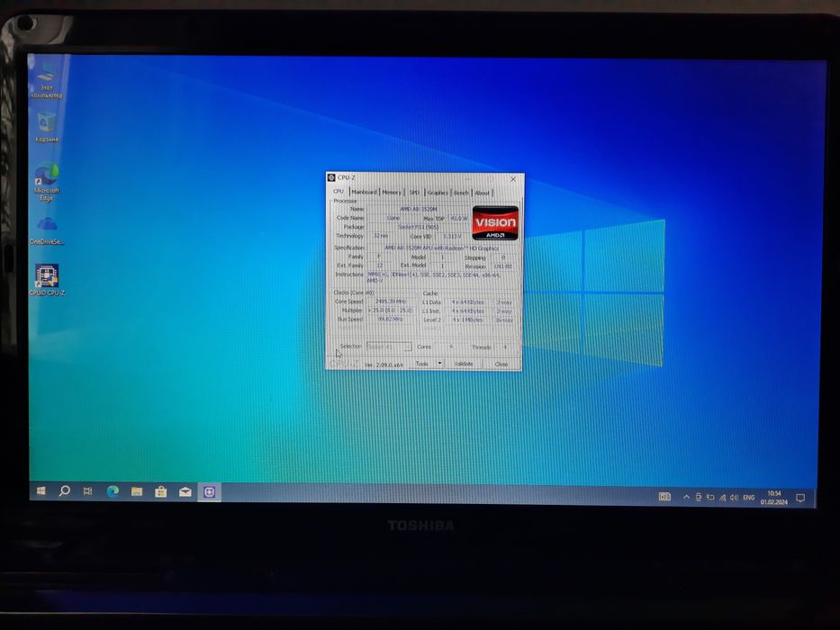Screen dimensions: 840x630
Task: Close CPU-Z with the X button
Action: pyautogui.click(x=513, y=179)
